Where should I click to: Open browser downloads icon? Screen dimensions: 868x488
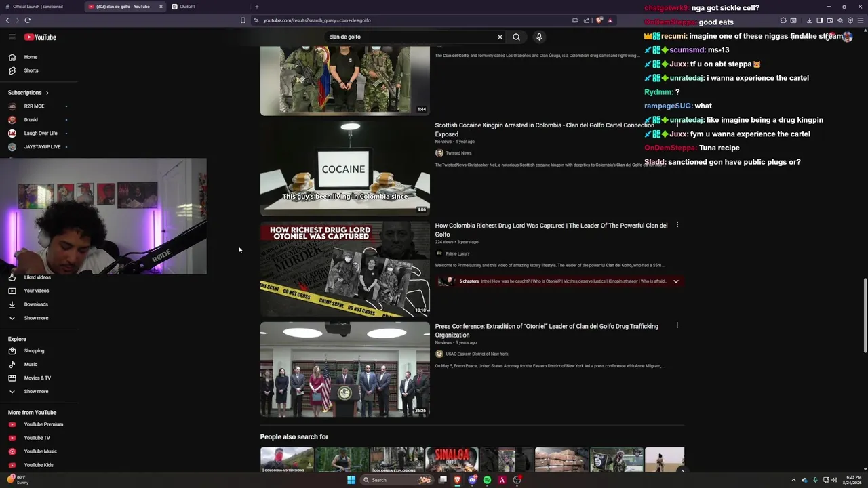(809, 20)
